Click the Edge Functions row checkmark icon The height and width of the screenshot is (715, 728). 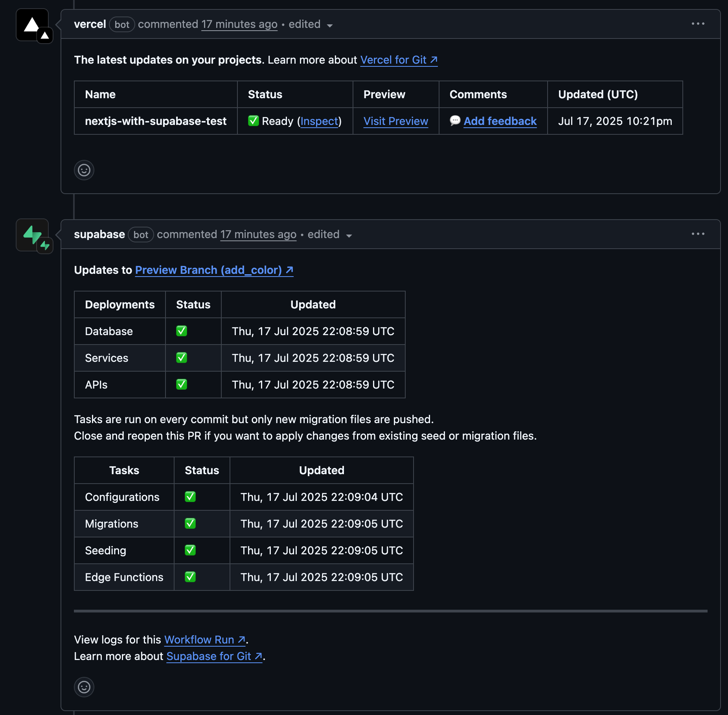[190, 577]
